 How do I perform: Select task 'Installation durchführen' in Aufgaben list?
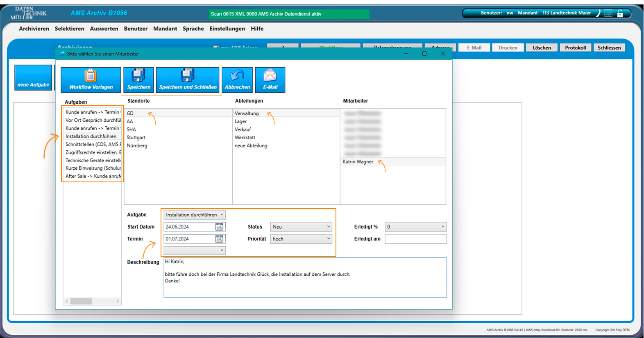pyautogui.click(x=93, y=136)
